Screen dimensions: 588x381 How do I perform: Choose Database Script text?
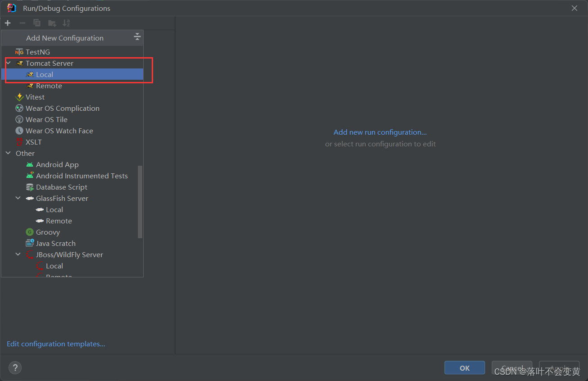click(x=62, y=187)
